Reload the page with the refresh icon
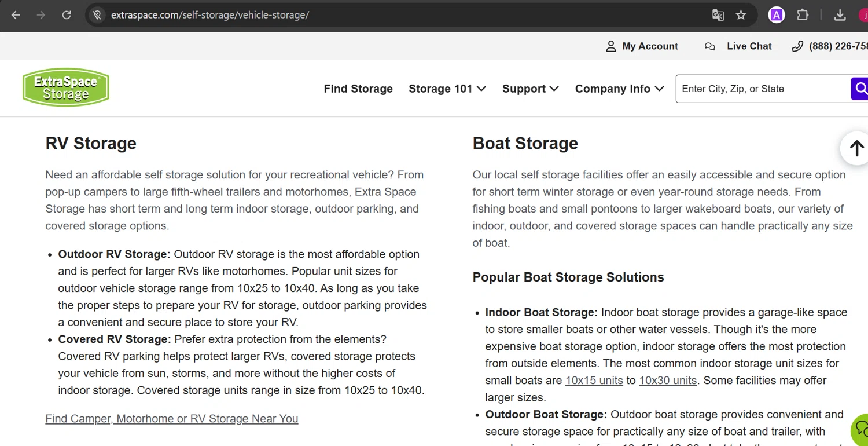The image size is (868, 446). [x=67, y=15]
